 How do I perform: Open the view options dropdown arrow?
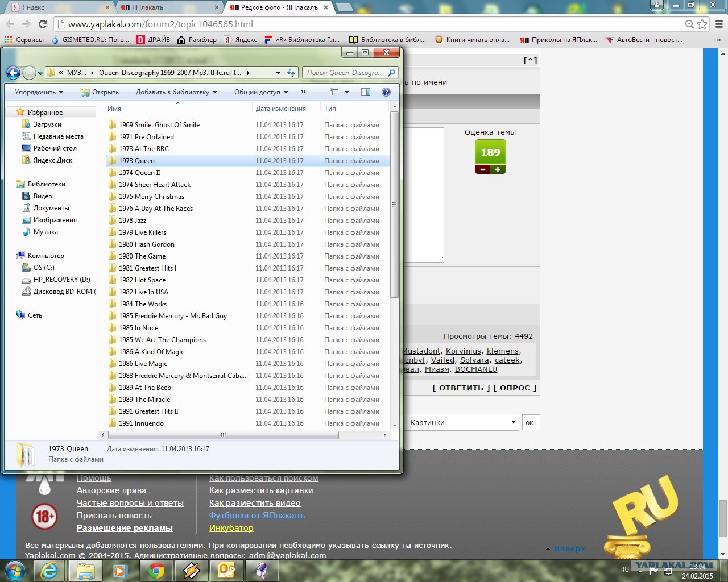(346, 92)
